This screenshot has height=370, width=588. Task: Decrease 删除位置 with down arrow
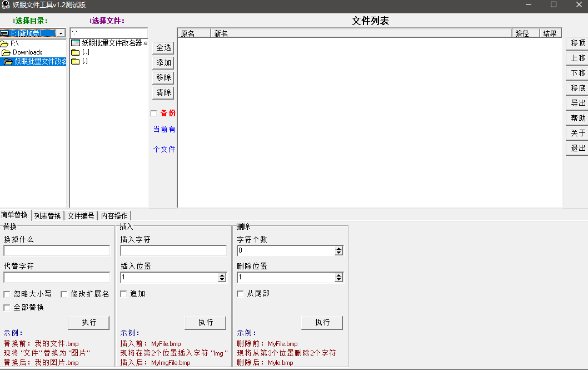coord(338,279)
